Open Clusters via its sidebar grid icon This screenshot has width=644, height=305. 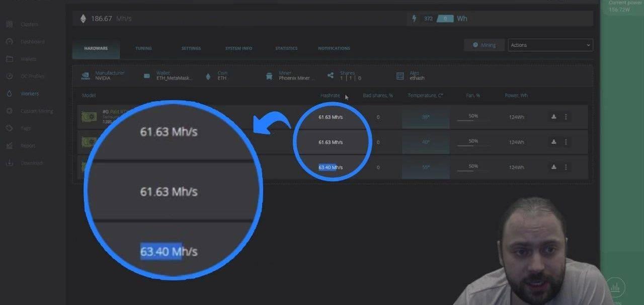pyautogui.click(x=9, y=24)
